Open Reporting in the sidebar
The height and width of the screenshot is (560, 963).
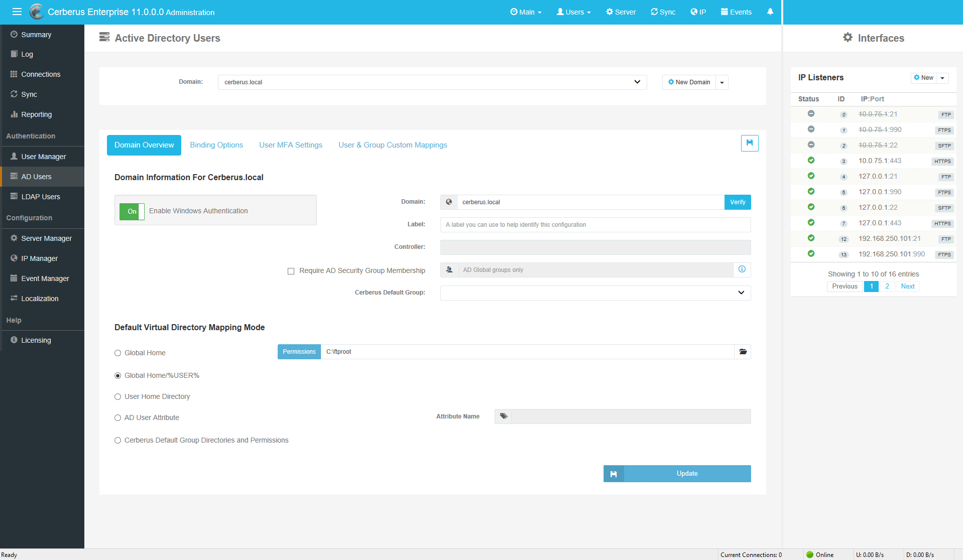pos(42,114)
